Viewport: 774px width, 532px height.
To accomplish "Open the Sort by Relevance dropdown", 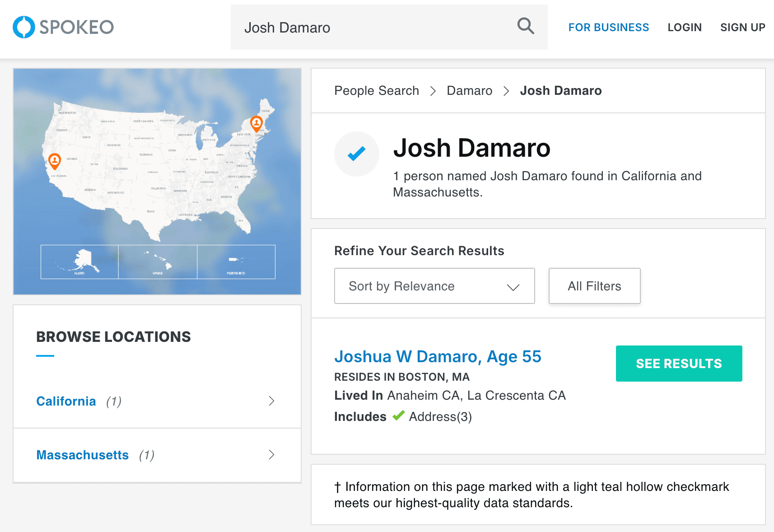I will pyautogui.click(x=434, y=286).
